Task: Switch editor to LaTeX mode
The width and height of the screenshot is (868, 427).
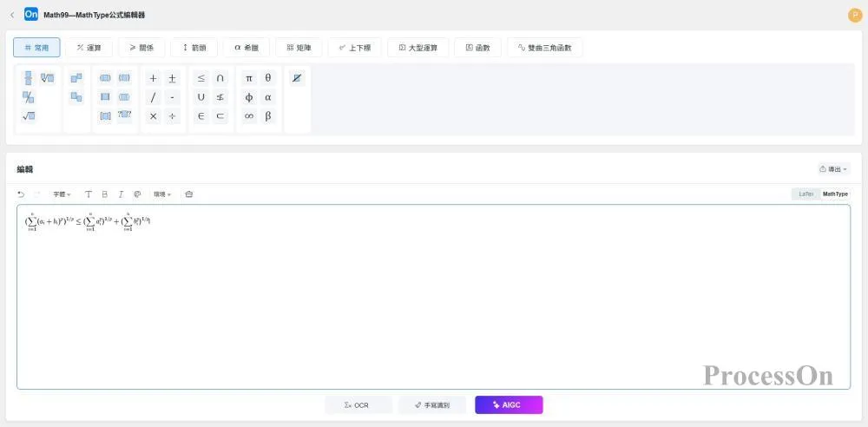Action: [x=806, y=194]
